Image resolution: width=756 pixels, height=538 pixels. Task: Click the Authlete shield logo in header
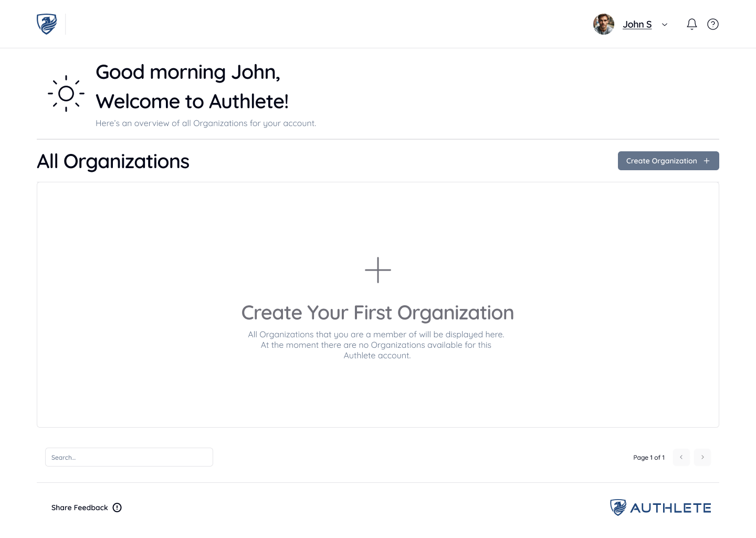(x=47, y=24)
